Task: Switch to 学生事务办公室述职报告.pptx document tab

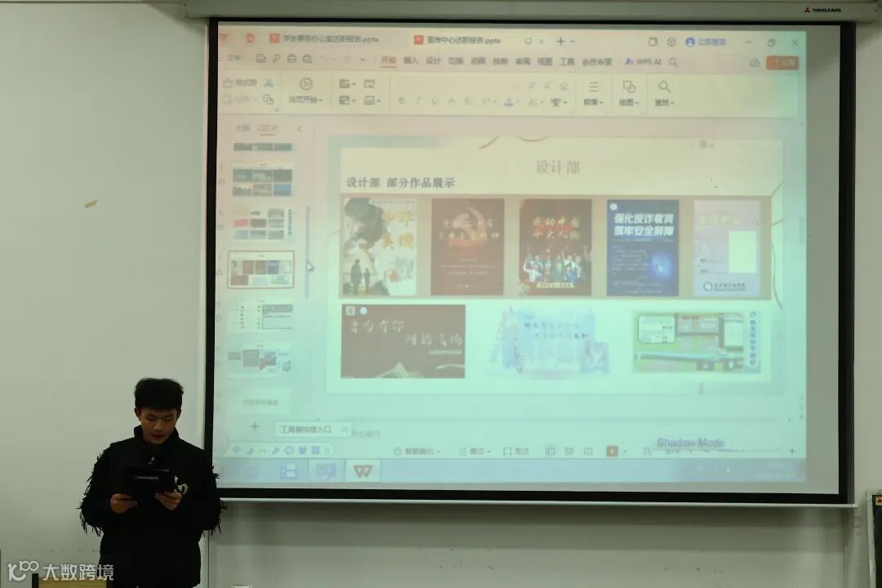Action: [324, 39]
